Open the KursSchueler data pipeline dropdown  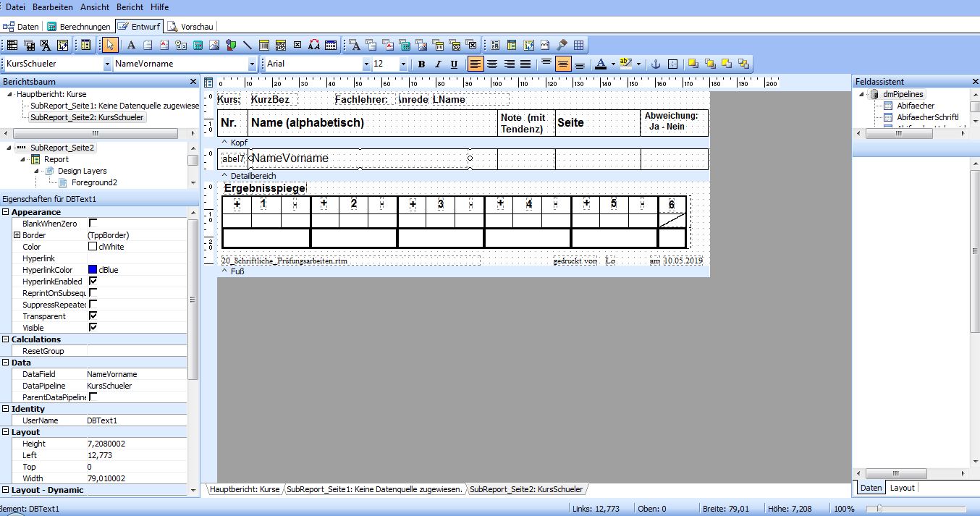click(107, 64)
